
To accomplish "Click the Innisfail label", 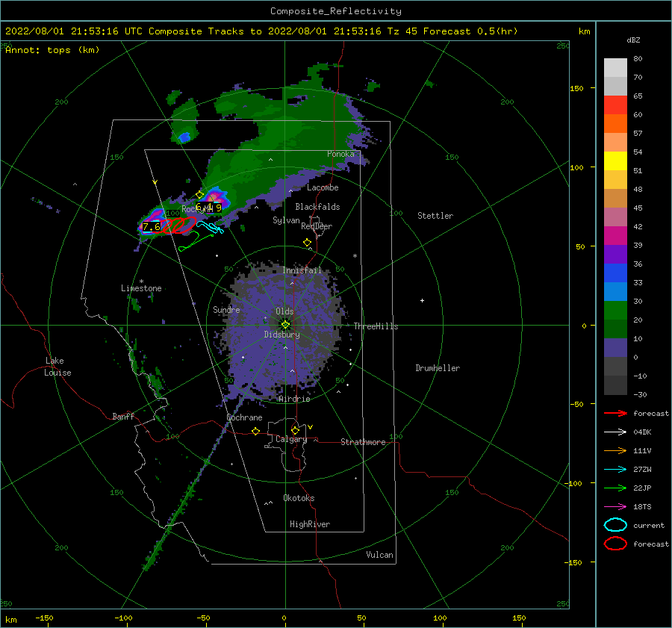I will [x=302, y=270].
